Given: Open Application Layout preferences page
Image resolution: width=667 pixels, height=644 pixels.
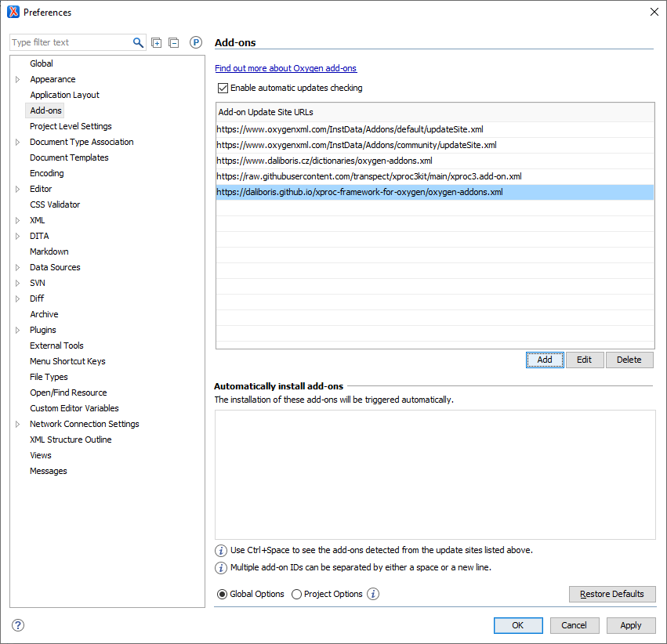Looking at the screenshot, I should [64, 95].
